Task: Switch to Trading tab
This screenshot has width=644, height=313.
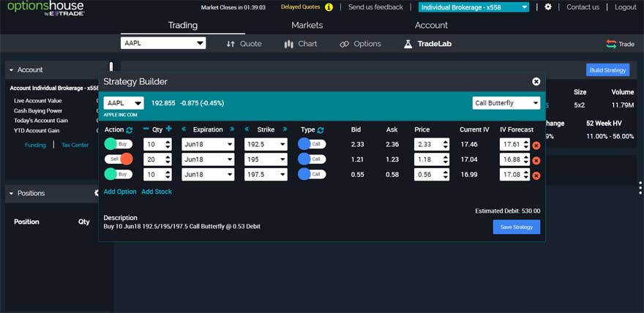Action: [183, 25]
